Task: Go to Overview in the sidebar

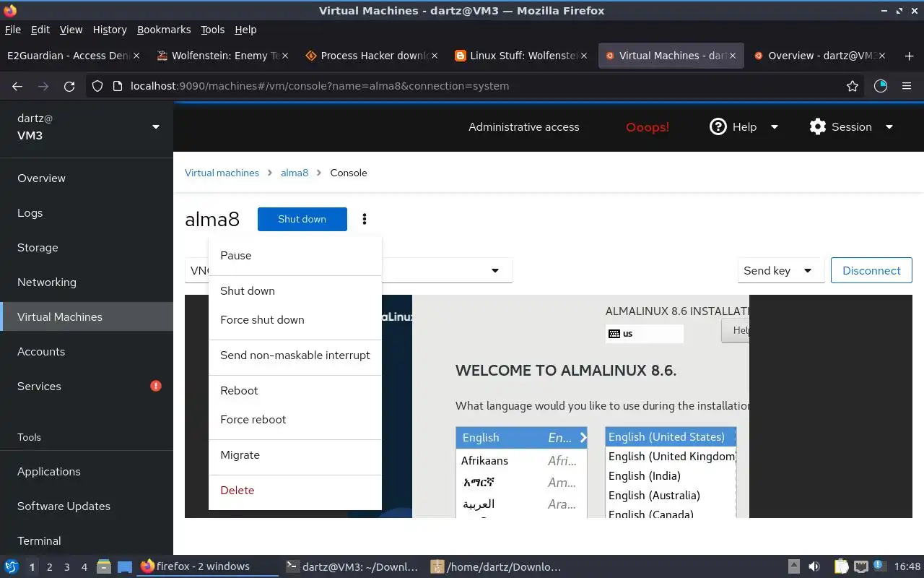Action: pyautogui.click(x=87, y=178)
